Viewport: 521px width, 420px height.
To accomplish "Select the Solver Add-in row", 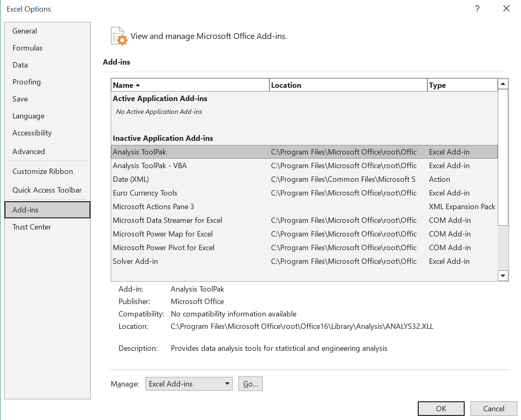I will coord(304,261).
